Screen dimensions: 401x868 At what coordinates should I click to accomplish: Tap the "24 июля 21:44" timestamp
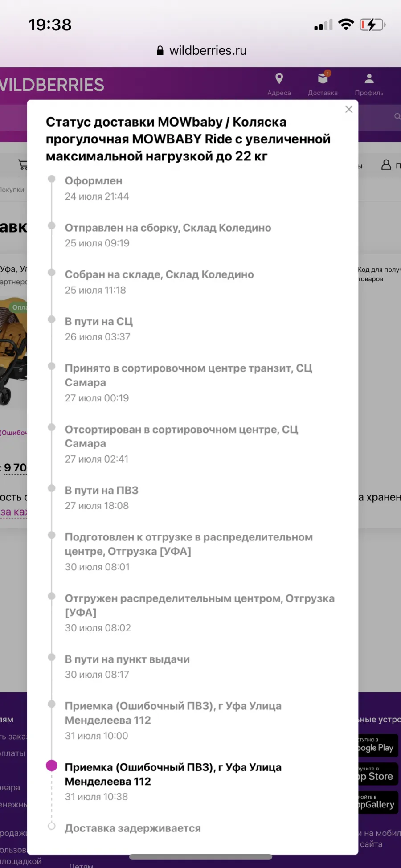97,197
